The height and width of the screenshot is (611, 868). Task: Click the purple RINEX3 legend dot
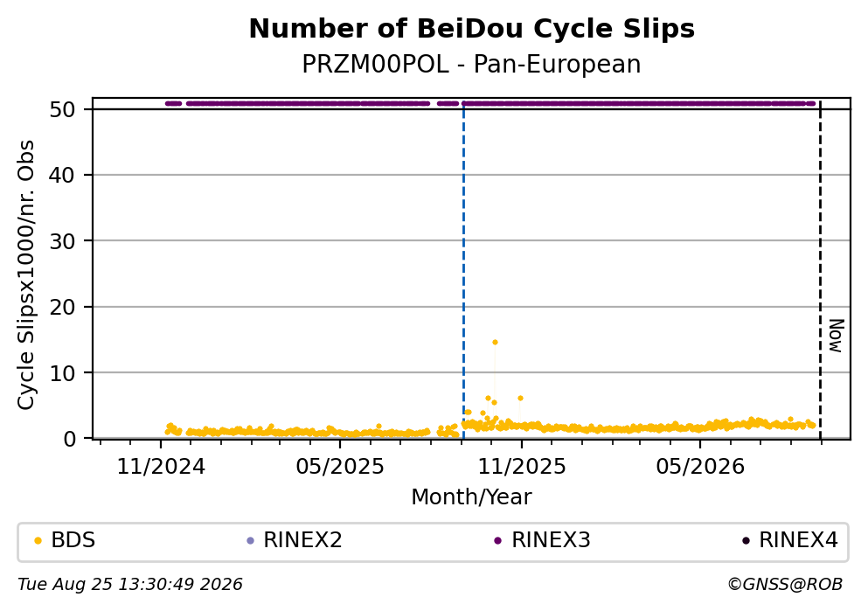tap(497, 541)
